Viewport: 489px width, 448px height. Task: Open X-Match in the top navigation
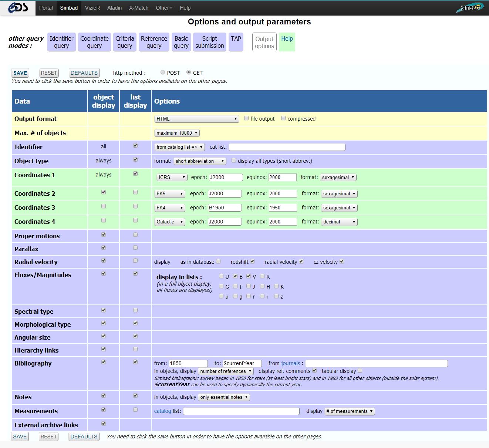tap(139, 8)
